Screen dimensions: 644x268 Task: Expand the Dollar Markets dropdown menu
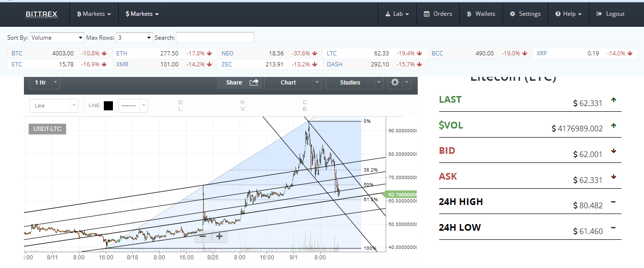(142, 14)
